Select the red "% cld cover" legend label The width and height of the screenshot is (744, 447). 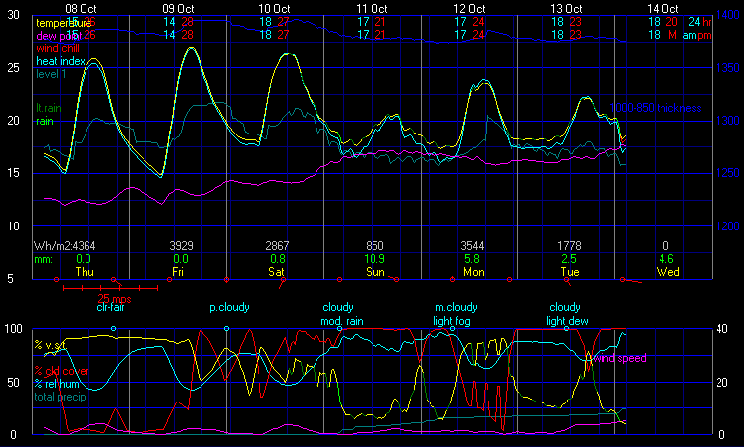point(61,371)
